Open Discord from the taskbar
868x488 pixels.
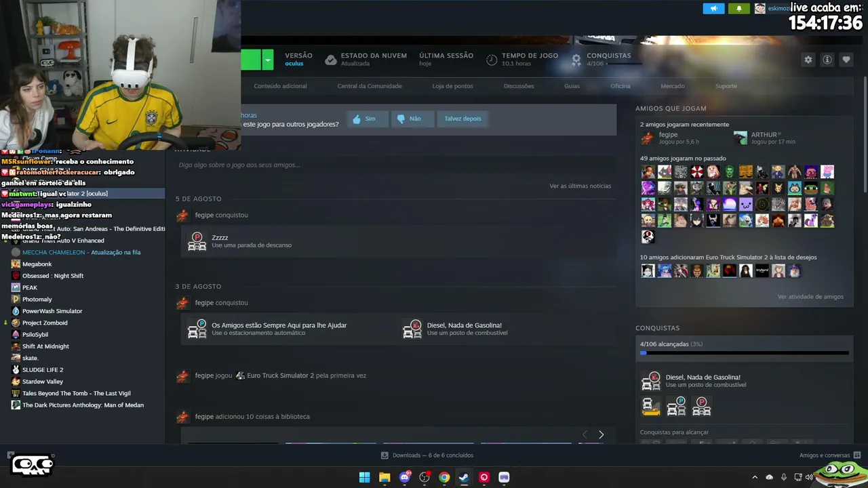pyautogui.click(x=405, y=477)
